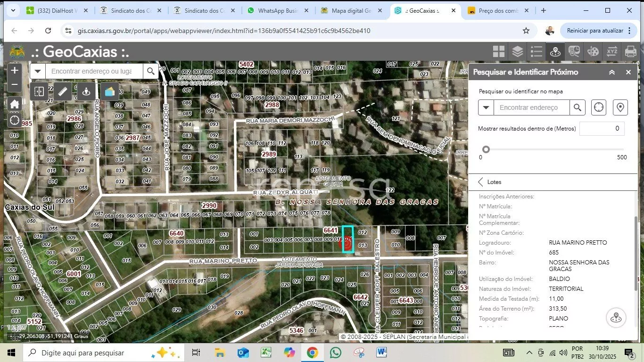This screenshot has height=362, width=644.
Task: Open search source dropdown on map search bar
Action: click(38, 71)
